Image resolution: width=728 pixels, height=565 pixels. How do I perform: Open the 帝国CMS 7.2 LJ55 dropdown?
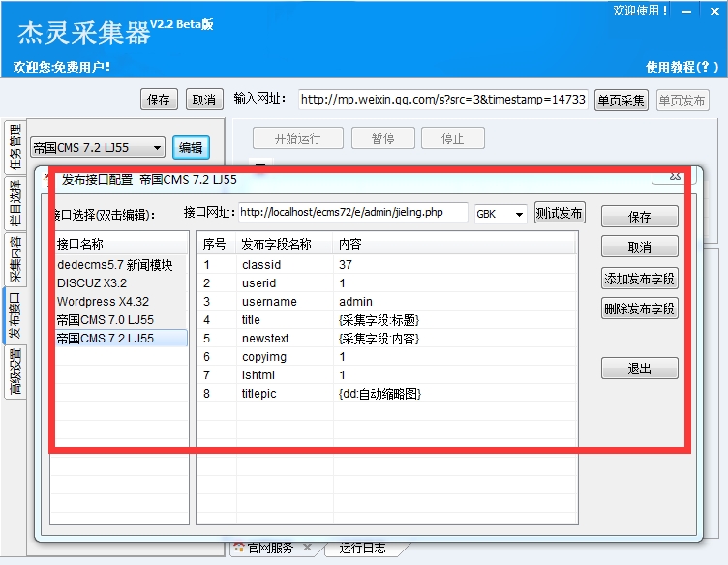(x=98, y=148)
